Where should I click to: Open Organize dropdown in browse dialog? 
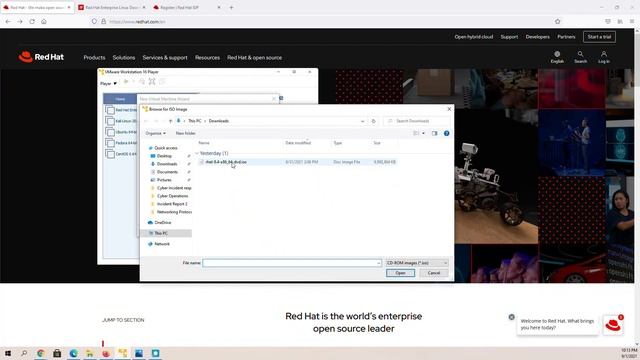(x=156, y=133)
